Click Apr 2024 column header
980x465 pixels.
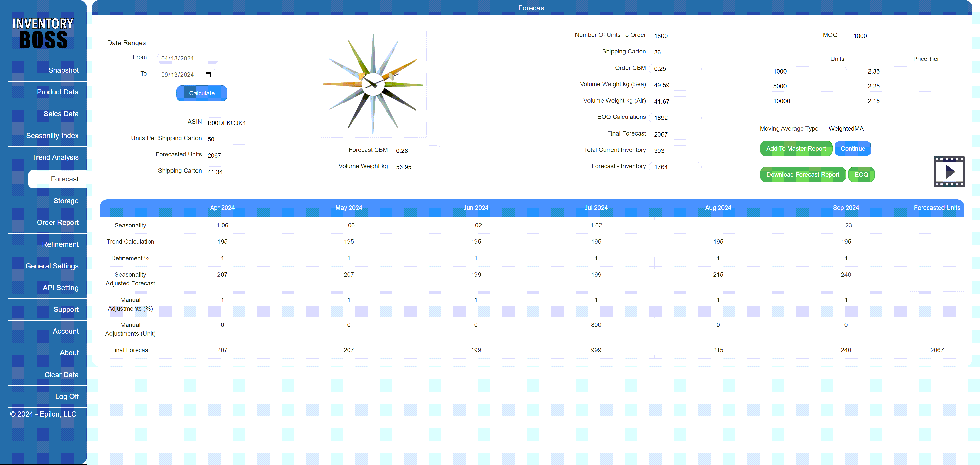click(x=222, y=208)
